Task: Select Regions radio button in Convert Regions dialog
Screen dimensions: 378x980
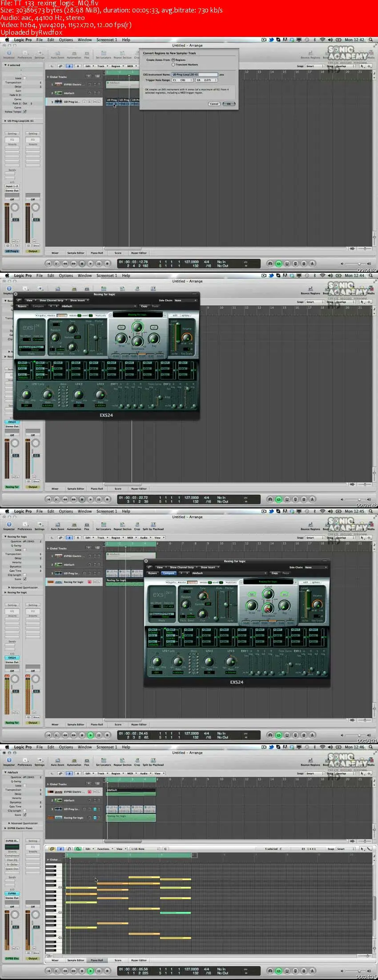Action: (x=173, y=60)
